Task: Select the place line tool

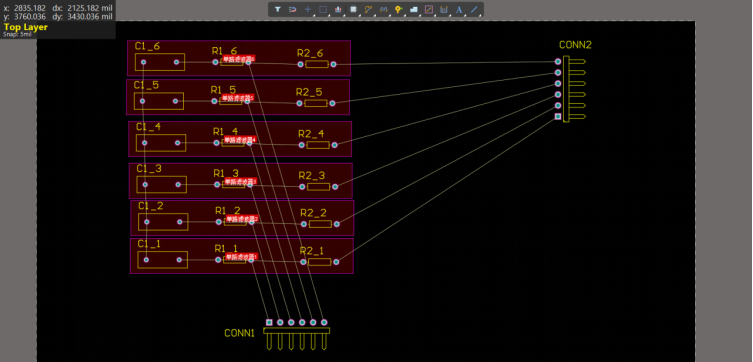Action: [x=474, y=9]
